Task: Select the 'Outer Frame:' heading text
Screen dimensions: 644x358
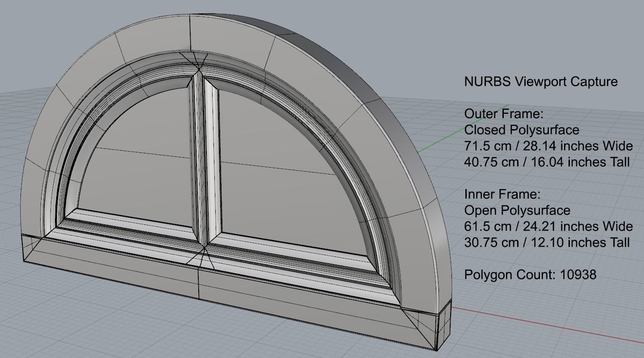Action: point(504,114)
